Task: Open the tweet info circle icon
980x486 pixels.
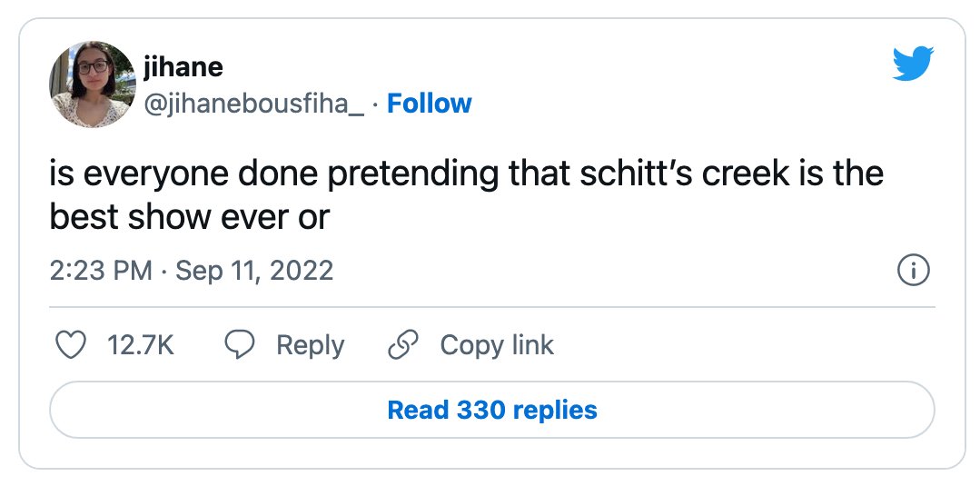Action: click(x=914, y=271)
